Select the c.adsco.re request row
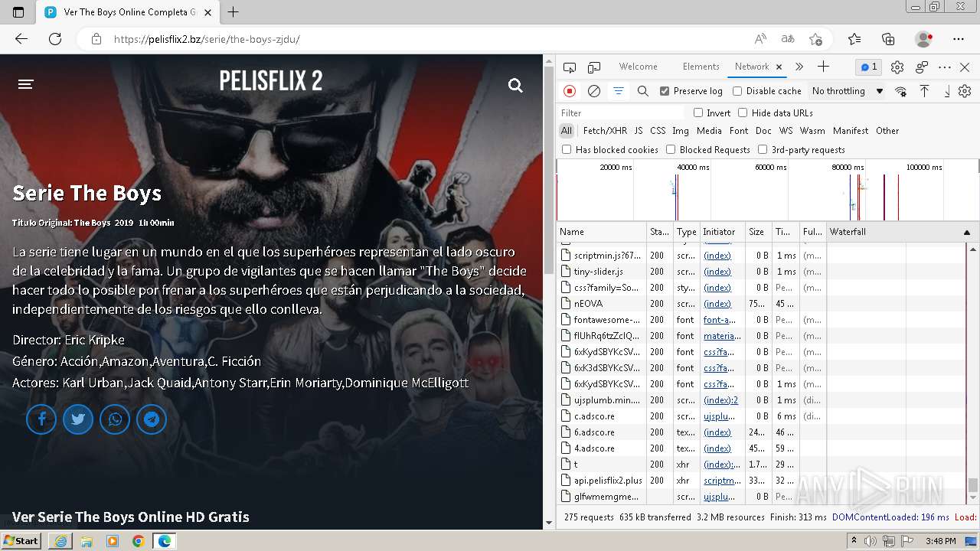Viewport: 980px width, 551px height. pos(761,416)
